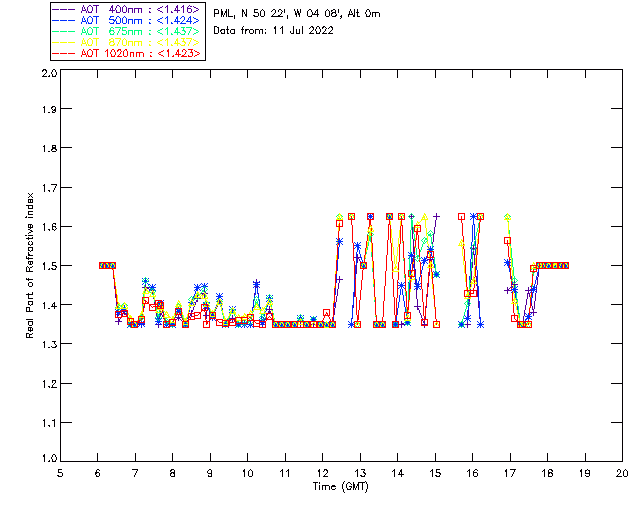Screen dimensions: 640x512
Task: Click the 'Time (GMT)' axis title
Action: [x=340, y=487]
